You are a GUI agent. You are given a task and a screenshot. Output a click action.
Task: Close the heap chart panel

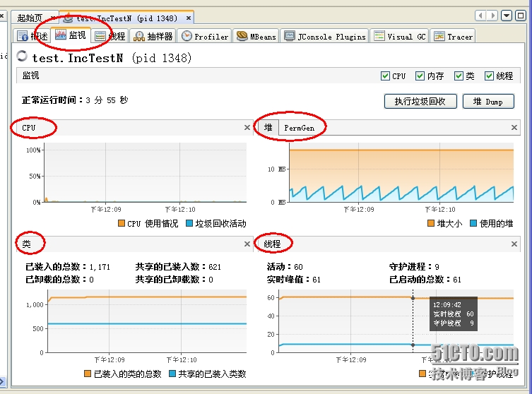(x=514, y=128)
